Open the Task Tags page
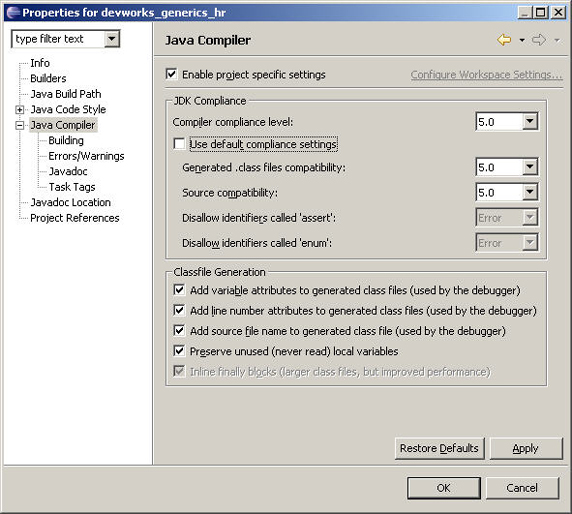This screenshot has width=572, height=514. [x=72, y=187]
